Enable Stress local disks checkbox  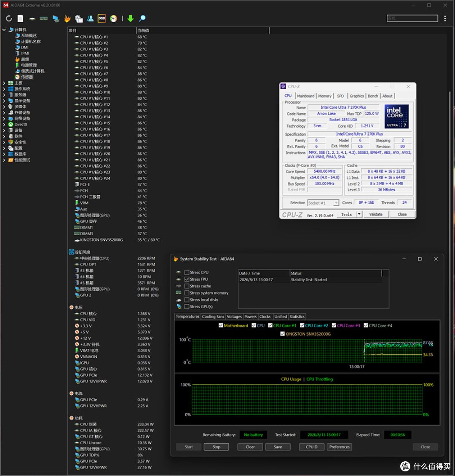click(187, 300)
